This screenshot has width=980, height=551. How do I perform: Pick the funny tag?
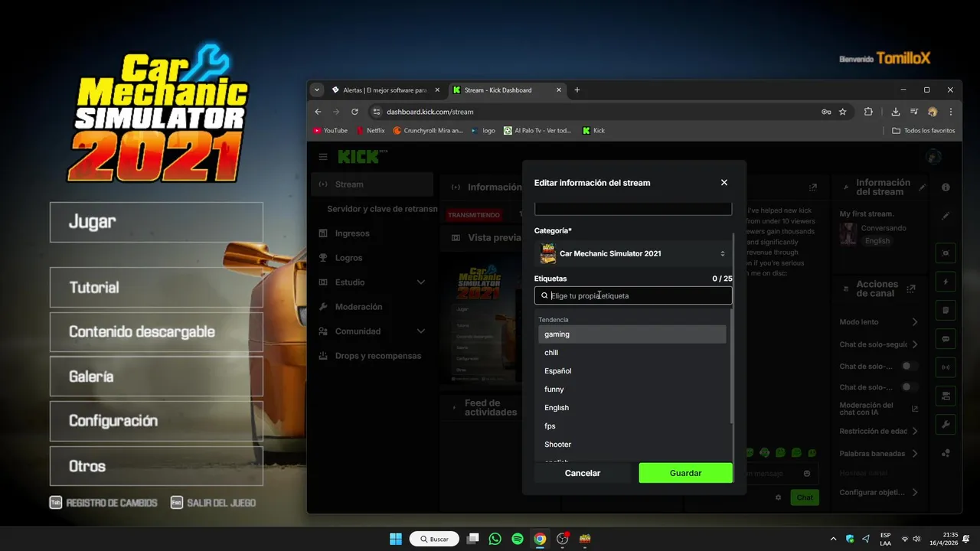coord(632,390)
